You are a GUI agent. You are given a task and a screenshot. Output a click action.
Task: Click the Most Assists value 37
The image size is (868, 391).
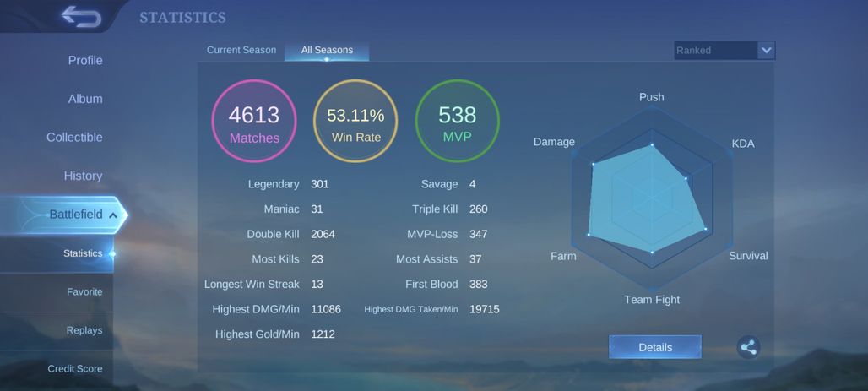[x=475, y=259]
